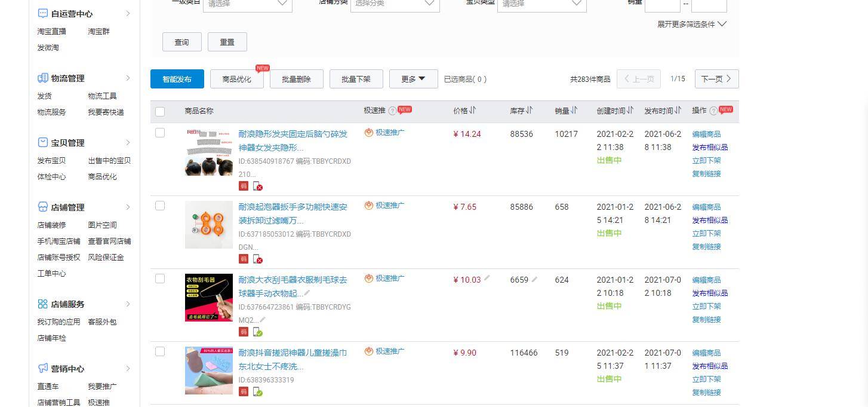
Task: Open 出售中的宝贝 in sidebar
Action: (x=109, y=161)
